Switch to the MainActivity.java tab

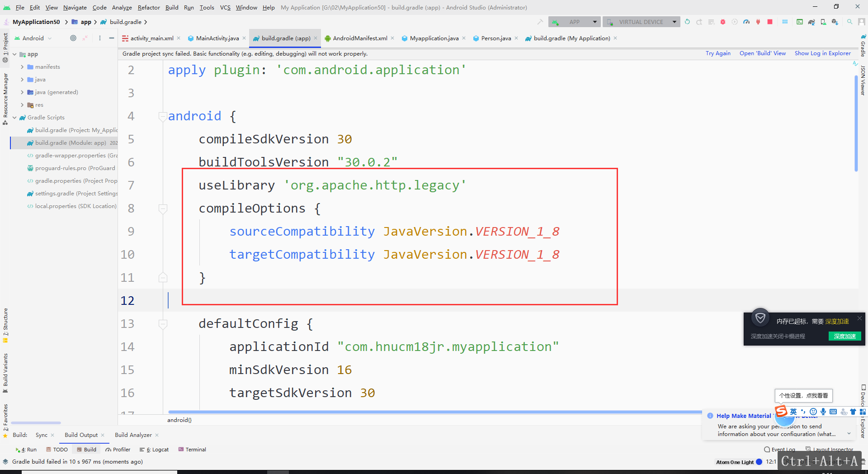[x=217, y=38]
